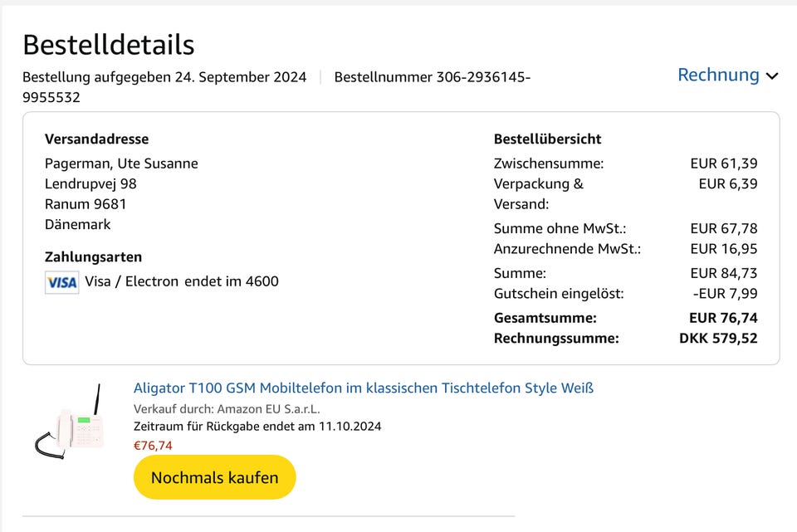Open the Aligator T100 GSM Mobiltelefon product link
The image size is (797, 532).
[x=363, y=388]
